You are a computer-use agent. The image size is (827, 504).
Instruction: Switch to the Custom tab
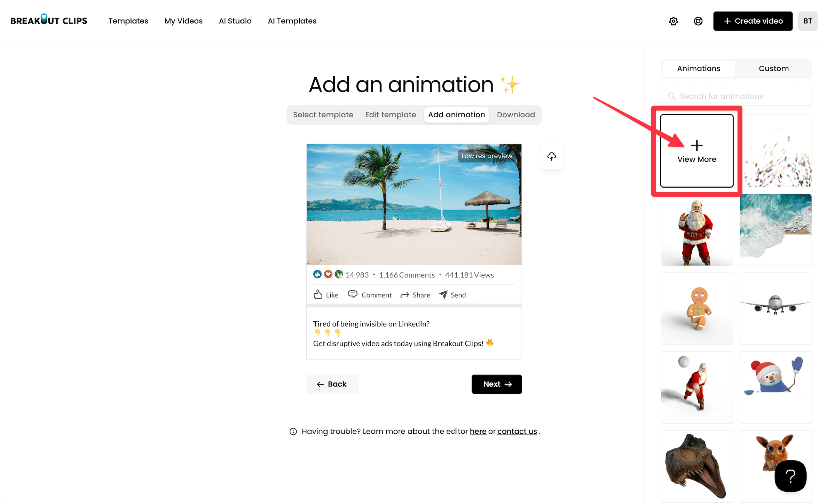[773, 69]
